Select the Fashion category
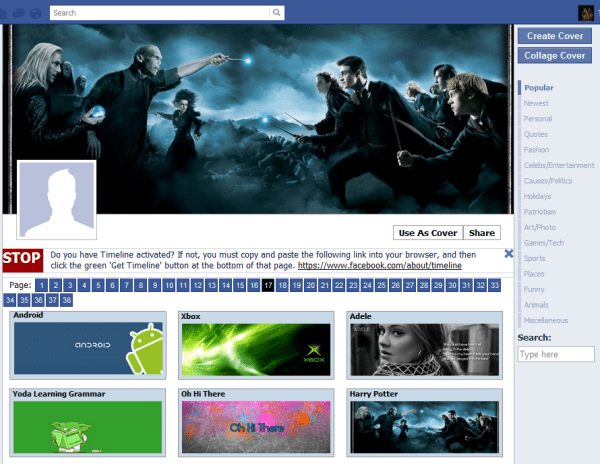Viewport: 600px width, 464px height. click(536, 150)
